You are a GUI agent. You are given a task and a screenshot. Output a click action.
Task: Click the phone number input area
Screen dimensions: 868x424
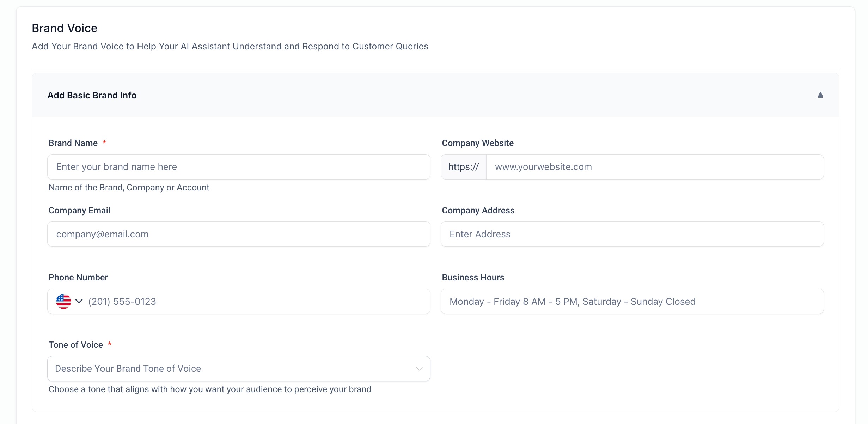pos(257,302)
